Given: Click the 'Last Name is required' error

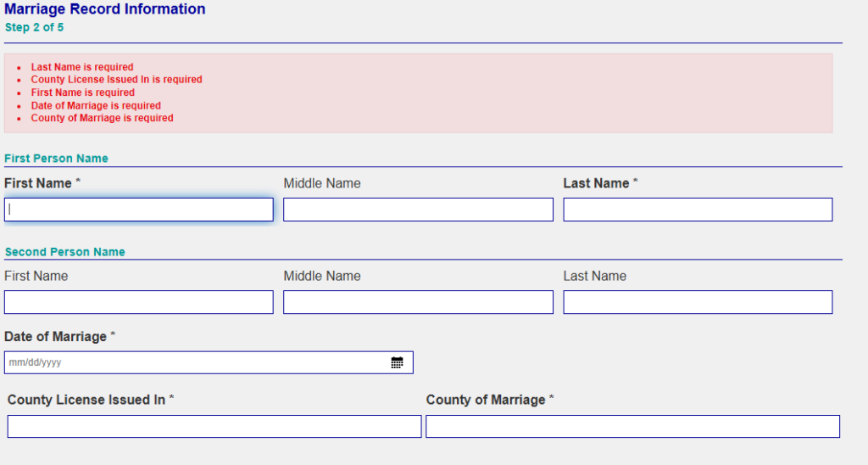Looking at the screenshot, I should click(x=82, y=67).
